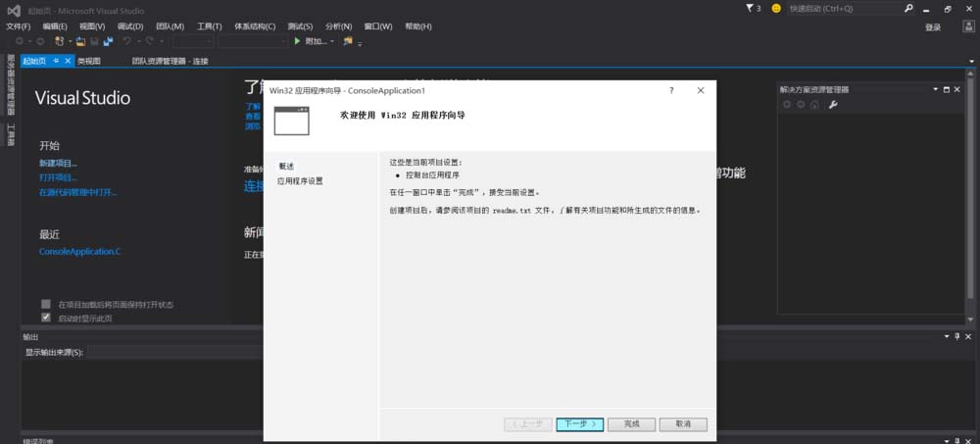
Task: Click the 登录 sign-in link
Action: (x=933, y=27)
